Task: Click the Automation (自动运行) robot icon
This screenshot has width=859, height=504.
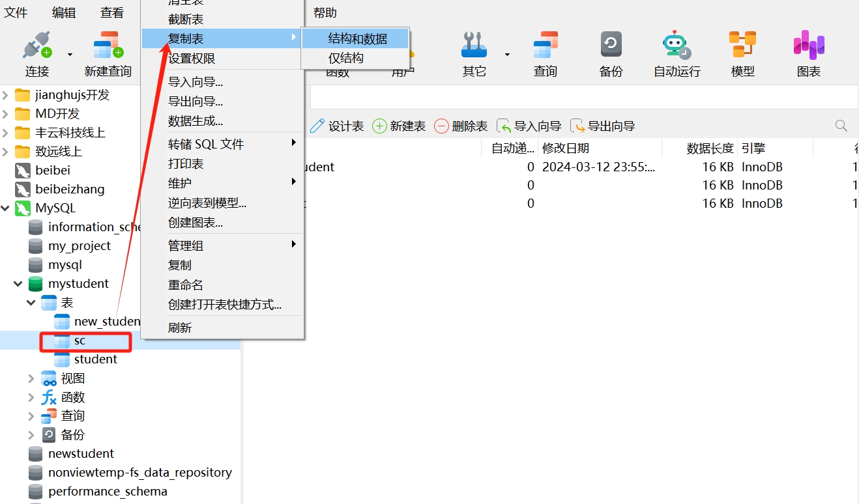Action: tap(677, 46)
